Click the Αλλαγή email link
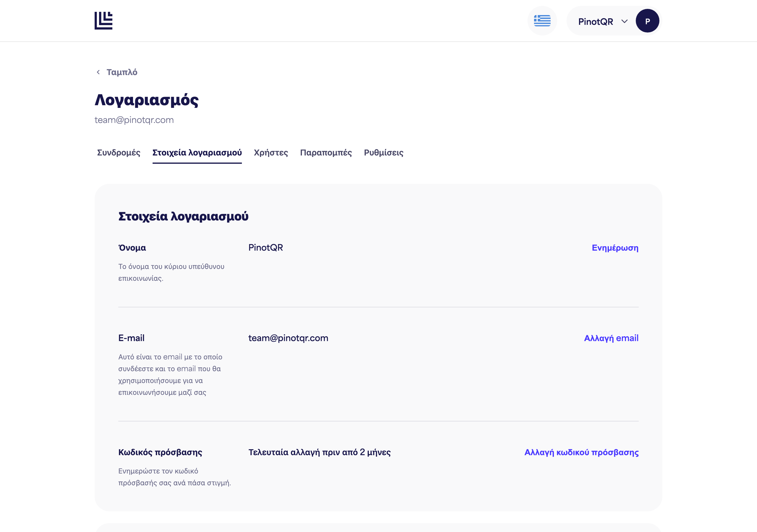757x532 pixels. [x=611, y=338]
